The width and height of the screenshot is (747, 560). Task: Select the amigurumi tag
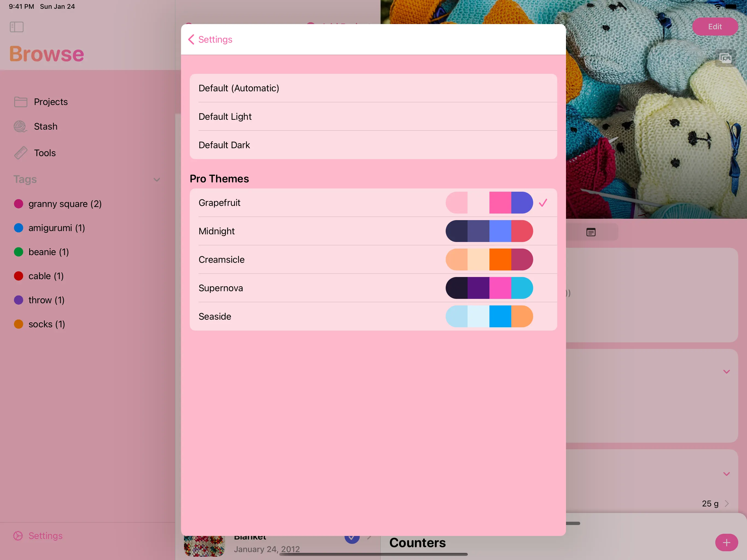pyautogui.click(x=56, y=228)
